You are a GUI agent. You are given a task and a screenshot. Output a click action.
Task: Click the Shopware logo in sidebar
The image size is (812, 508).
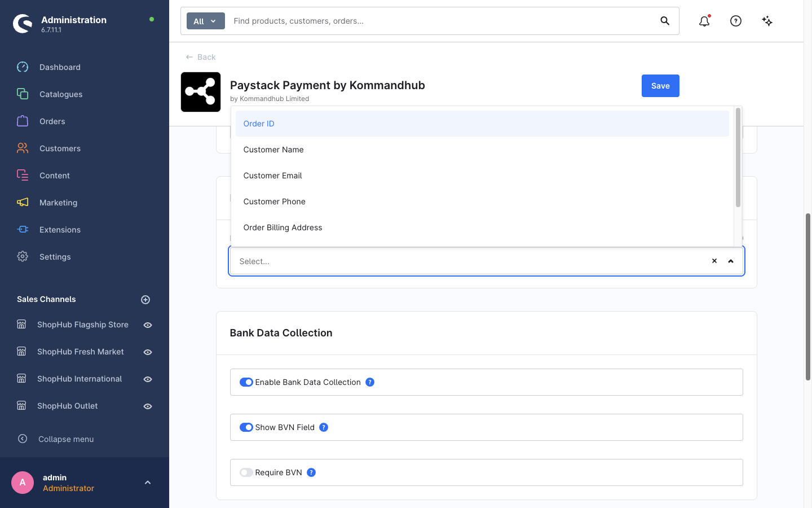(x=23, y=24)
